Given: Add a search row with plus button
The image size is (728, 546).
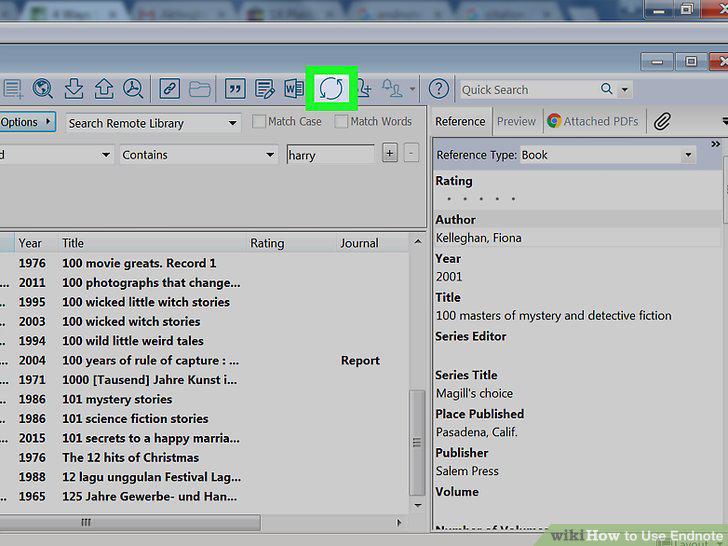Looking at the screenshot, I should [x=390, y=153].
